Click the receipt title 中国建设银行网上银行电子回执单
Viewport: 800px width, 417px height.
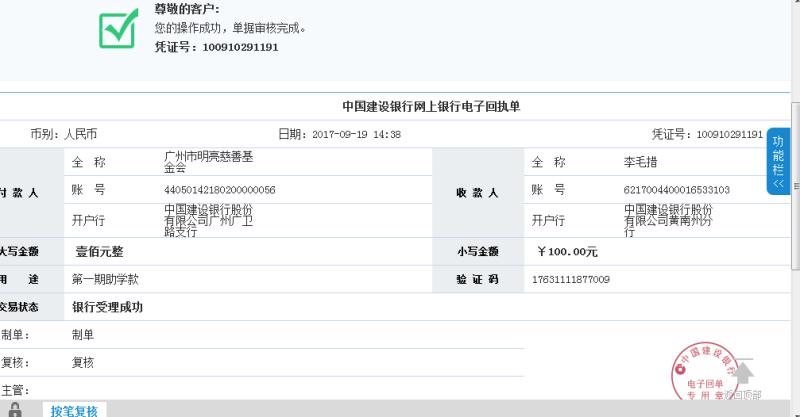point(431,107)
